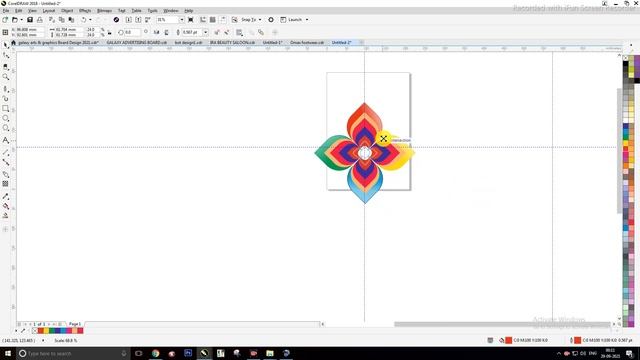Select the Smart Fill tool
This screenshot has height=360, width=640.
point(5,216)
